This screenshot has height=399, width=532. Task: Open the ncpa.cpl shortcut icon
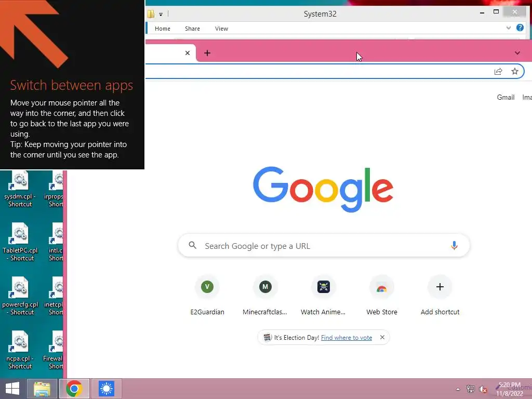point(20,351)
